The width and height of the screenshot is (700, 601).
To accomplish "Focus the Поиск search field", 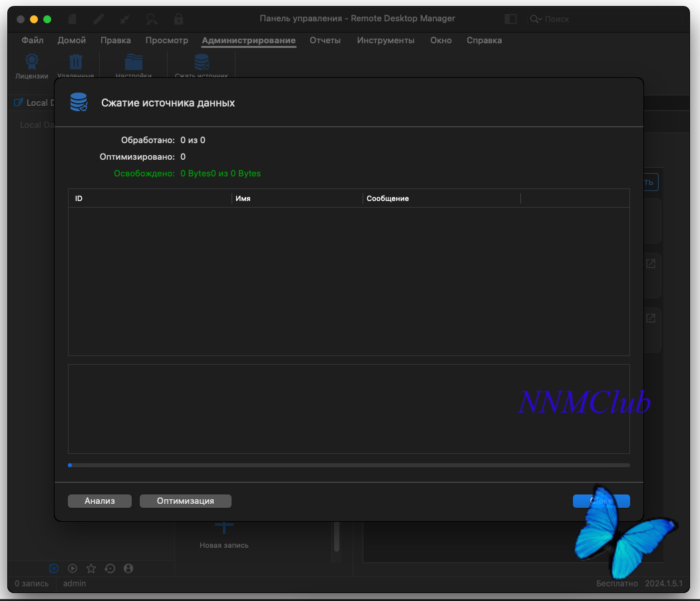I will click(605, 19).
